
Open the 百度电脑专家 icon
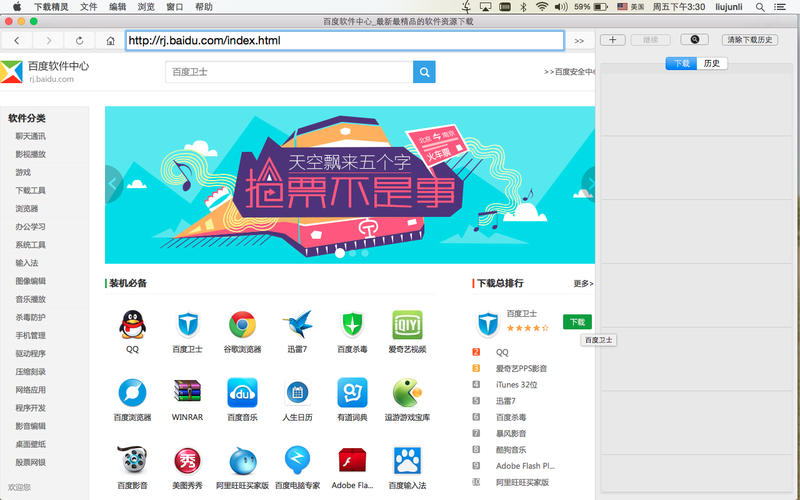click(297, 460)
